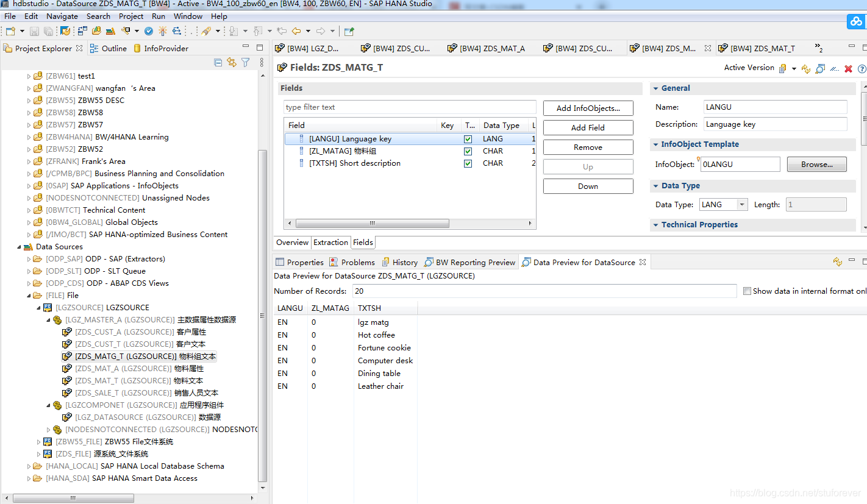Open dropdown arrow next to Active Version icon
The height and width of the screenshot is (504, 867).
click(x=794, y=69)
